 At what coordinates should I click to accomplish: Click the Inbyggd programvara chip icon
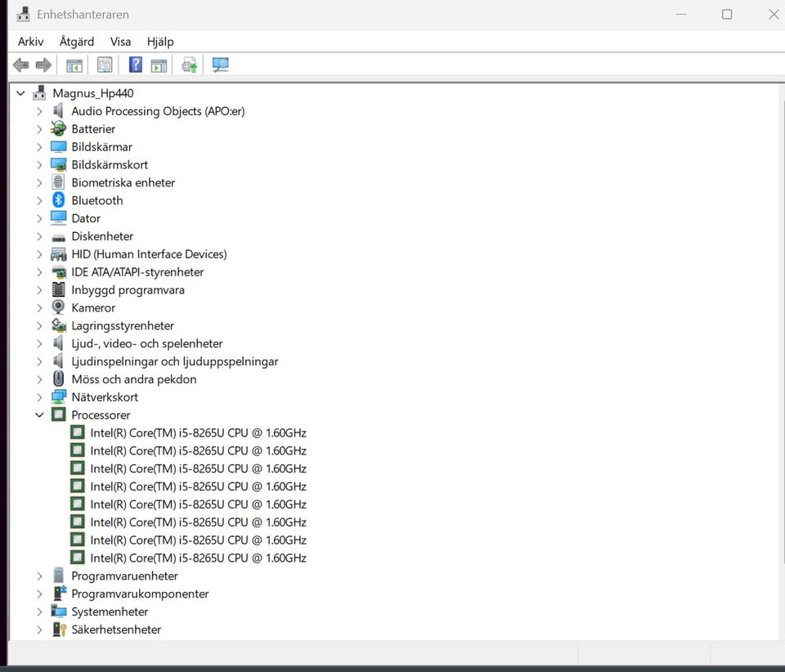pyautogui.click(x=58, y=289)
